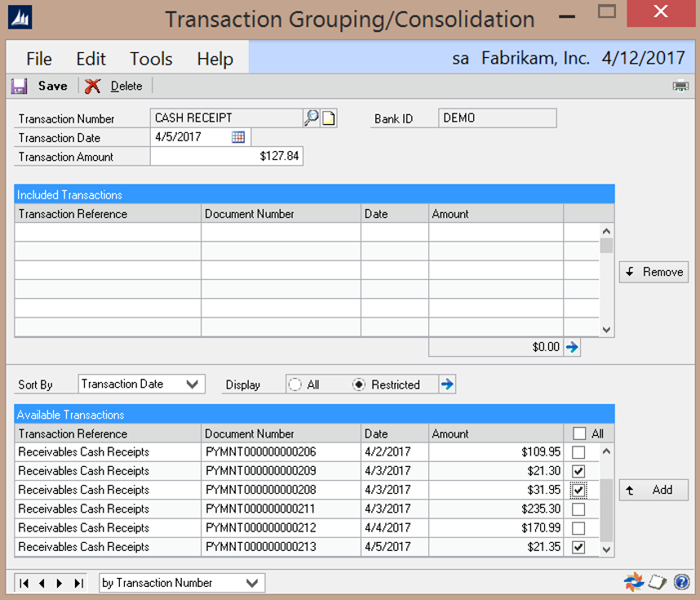Image resolution: width=700 pixels, height=600 pixels.
Task: Click the Add button
Action: pos(653,490)
